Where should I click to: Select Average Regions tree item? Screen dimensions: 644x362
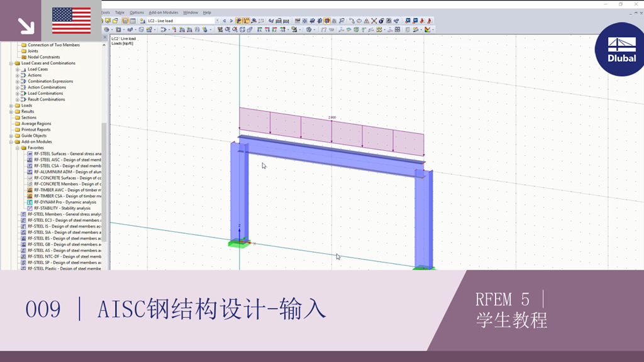coord(36,124)
